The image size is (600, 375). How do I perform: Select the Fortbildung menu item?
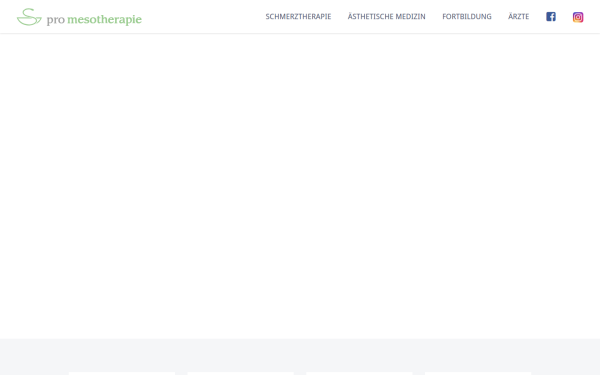click(x=466, y=16)
